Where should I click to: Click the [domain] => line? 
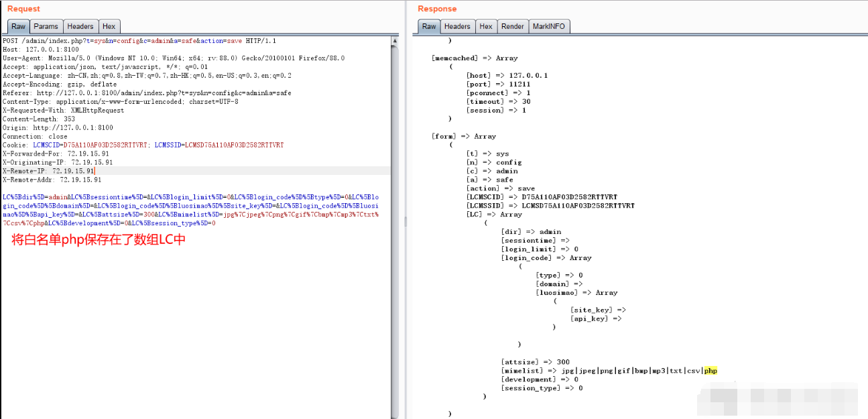(559, 285)
